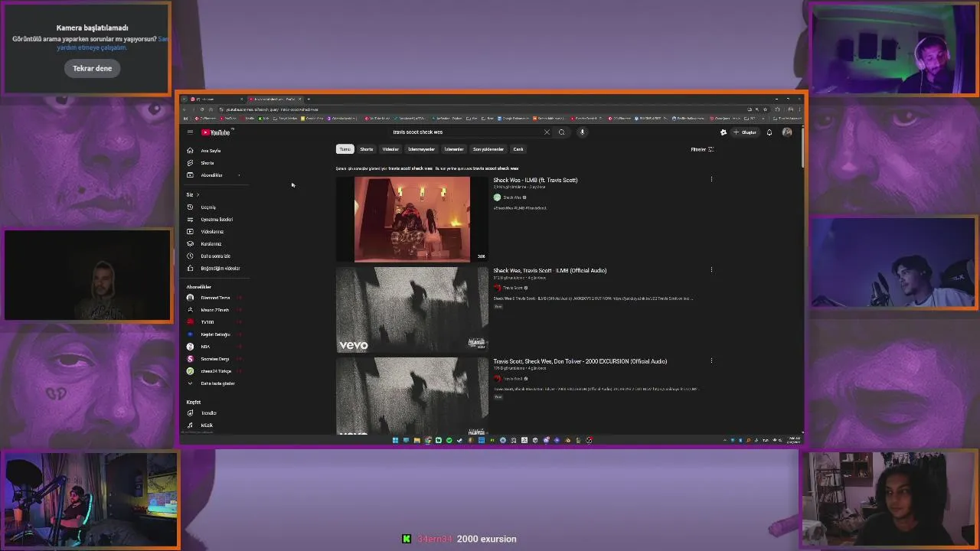
Task: Open Abonelikler subscriptions in sidebar
Action: click(212, 175)
